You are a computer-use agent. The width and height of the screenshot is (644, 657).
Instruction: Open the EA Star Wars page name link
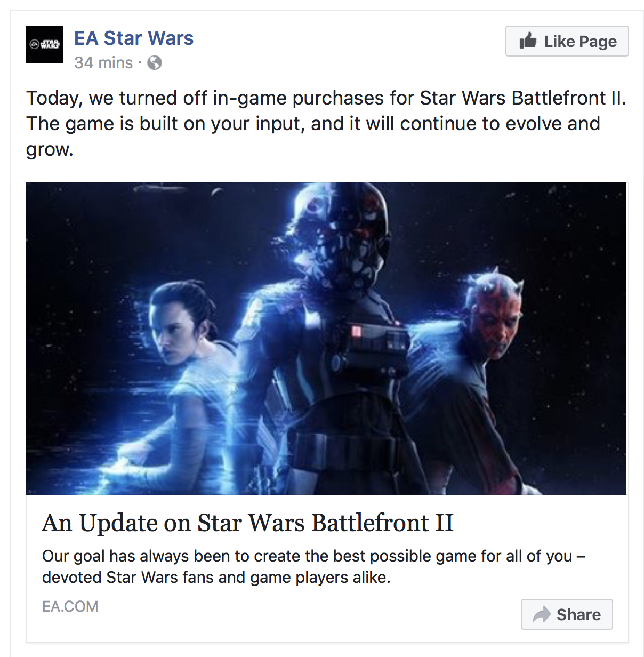134,38
